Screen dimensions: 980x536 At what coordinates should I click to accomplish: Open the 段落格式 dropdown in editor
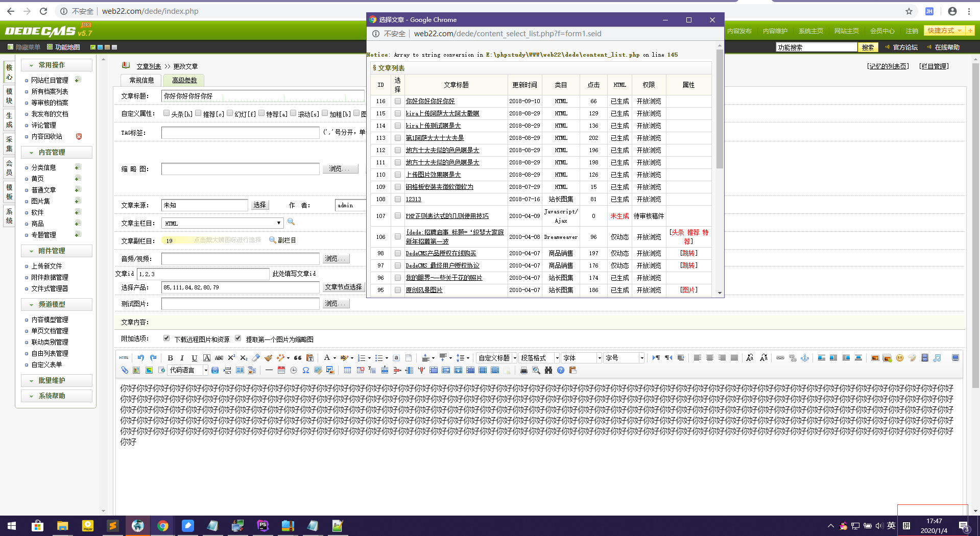click(x=539, y=358)
